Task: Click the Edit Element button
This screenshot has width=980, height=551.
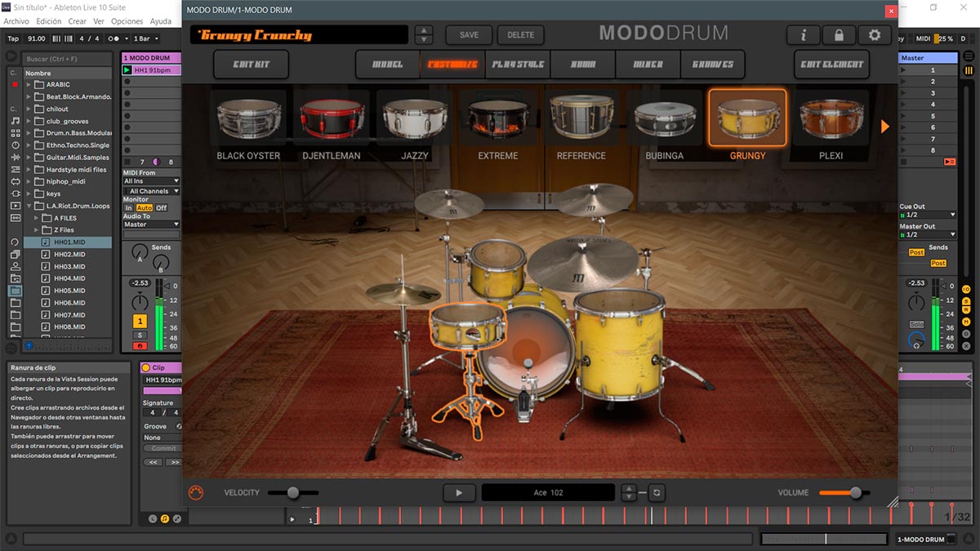Action: (x=831, y=64)
